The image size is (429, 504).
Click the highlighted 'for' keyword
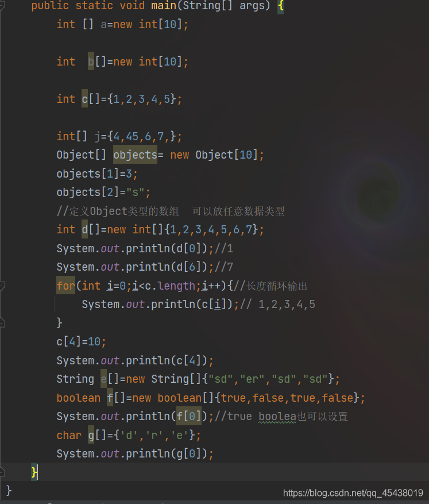point(66,285)
